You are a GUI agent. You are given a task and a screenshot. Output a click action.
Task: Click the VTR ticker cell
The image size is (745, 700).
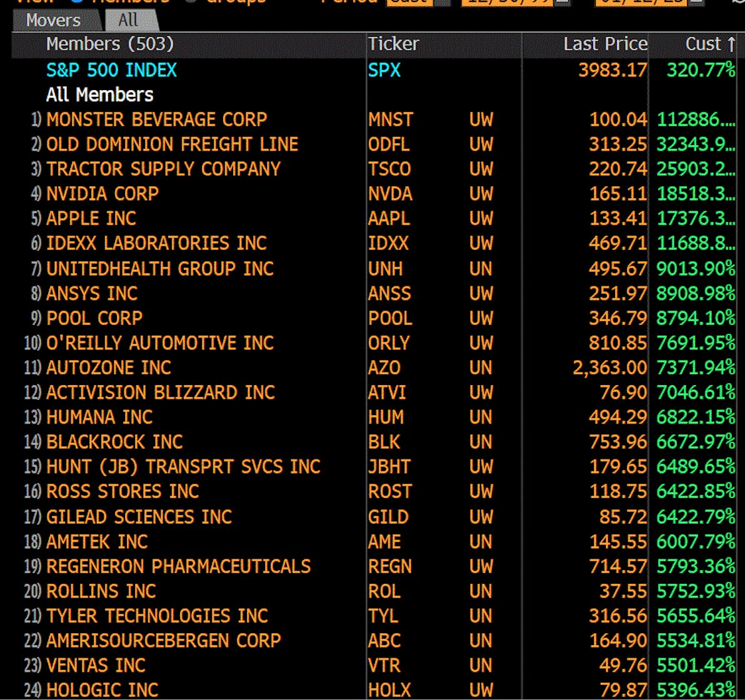click(x=384, y=665)
